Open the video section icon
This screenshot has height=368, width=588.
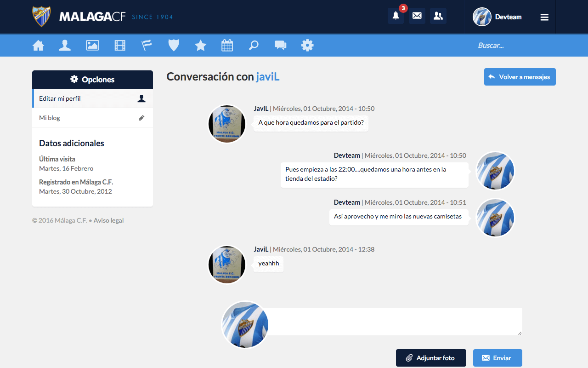coord(120,45)
